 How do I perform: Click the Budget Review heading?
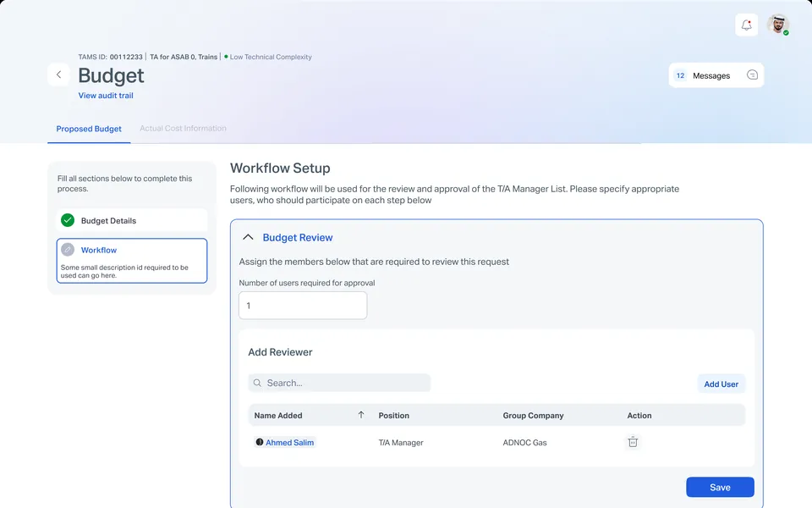pos(298,237)
